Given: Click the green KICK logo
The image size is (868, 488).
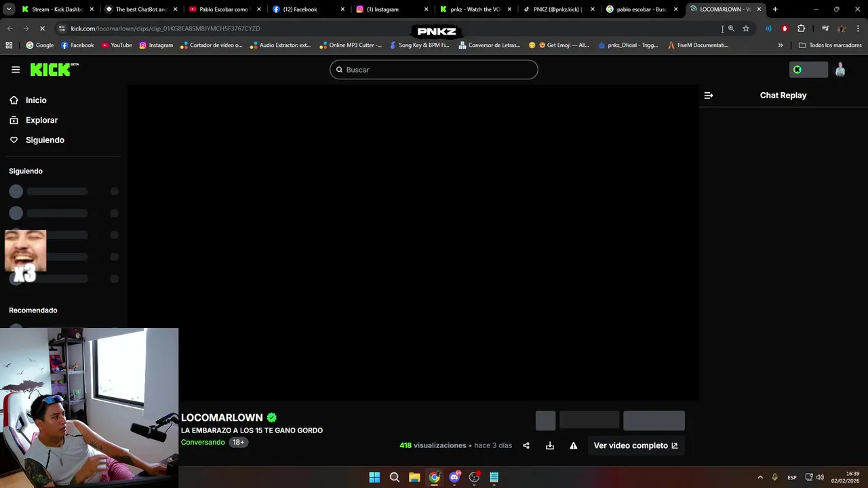Looking at the screenshot, I should (x=54, y=69).
